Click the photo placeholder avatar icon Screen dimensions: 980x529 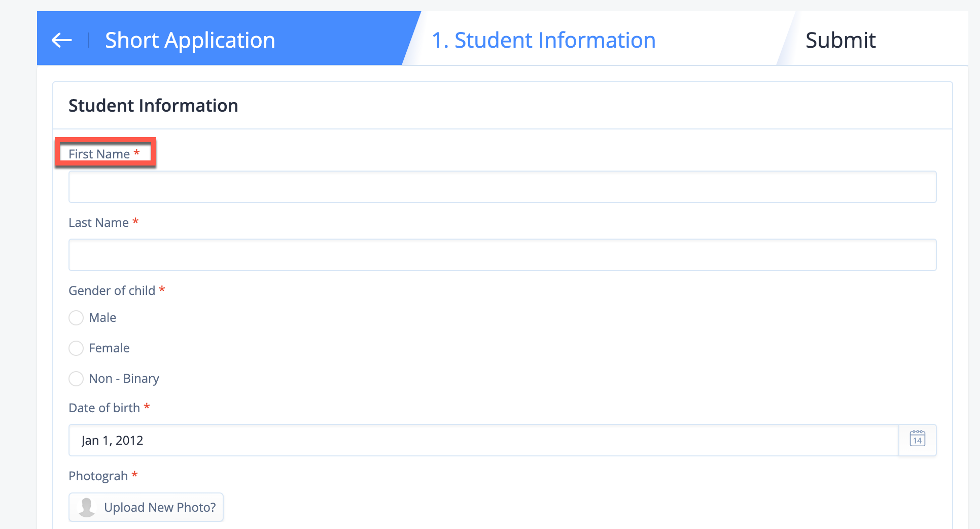[x=87, y=507]
